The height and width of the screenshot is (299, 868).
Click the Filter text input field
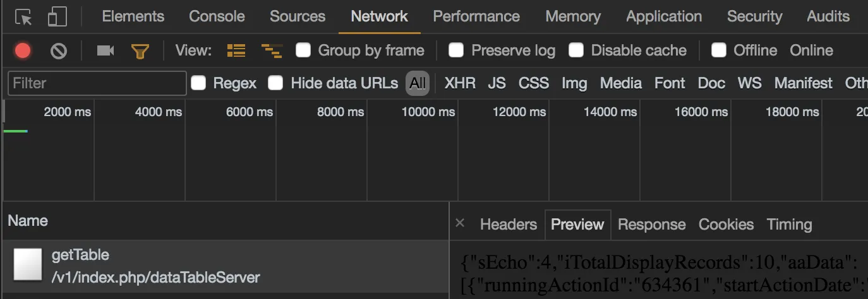click(97, 83)
